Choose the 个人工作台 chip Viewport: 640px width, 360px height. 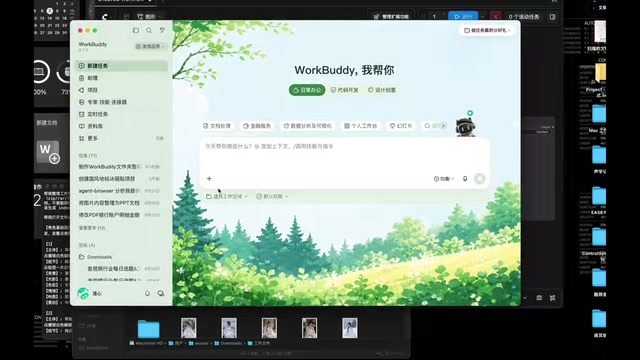[x=361, y=126]
